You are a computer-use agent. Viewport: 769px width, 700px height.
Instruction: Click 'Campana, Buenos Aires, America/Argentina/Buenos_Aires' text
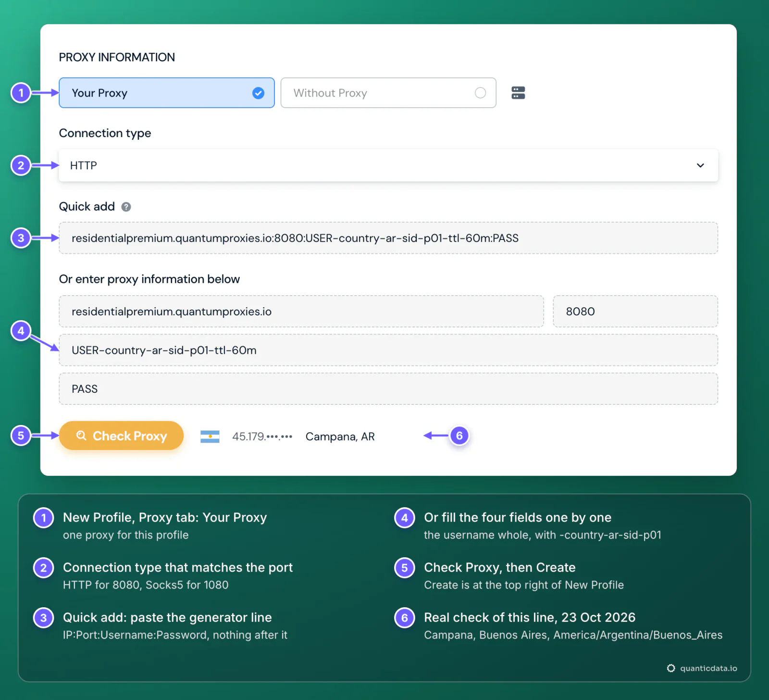573,635
